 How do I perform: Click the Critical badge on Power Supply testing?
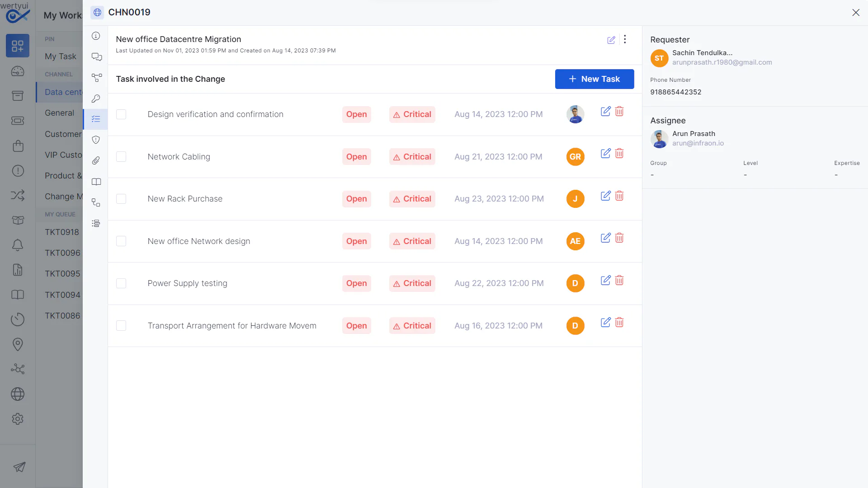coord(412,283)
